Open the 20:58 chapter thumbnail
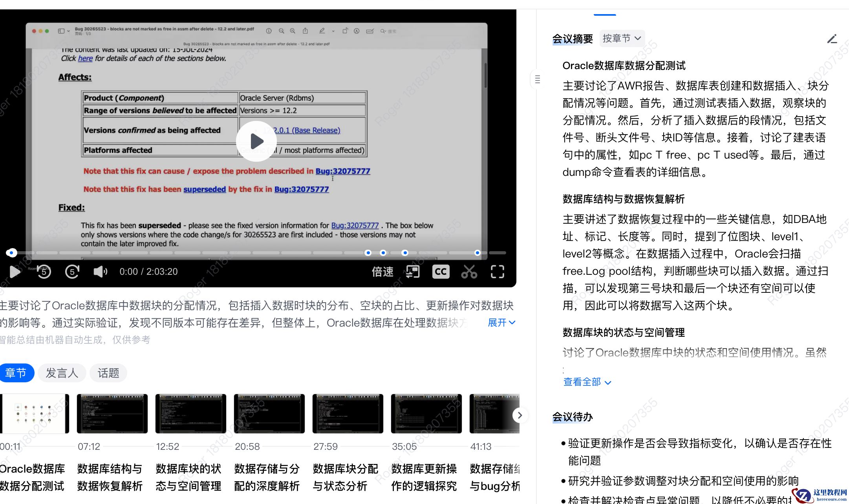The width and height of the screenshot is (849, 504). click(269, 414)
